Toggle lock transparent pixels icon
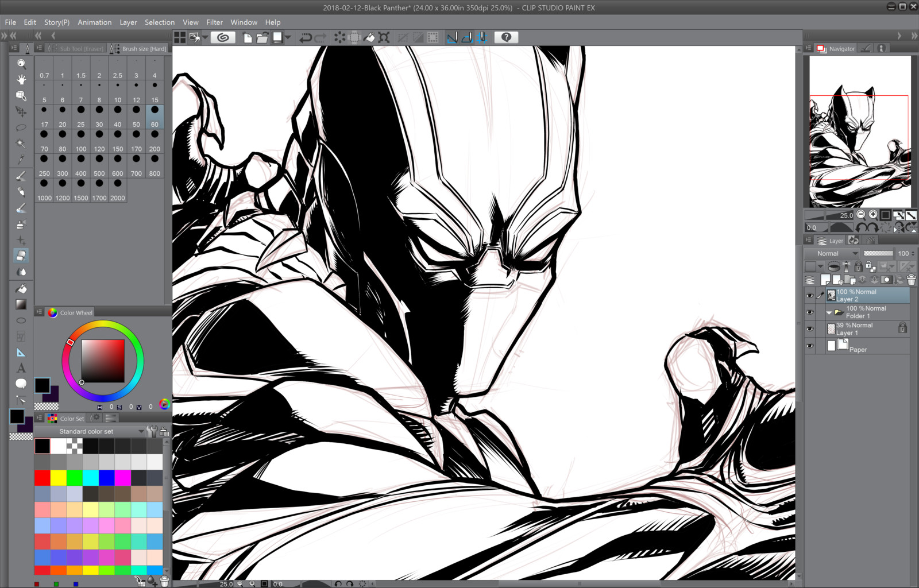Screen dimensions: 919x588 click(871, 266)
